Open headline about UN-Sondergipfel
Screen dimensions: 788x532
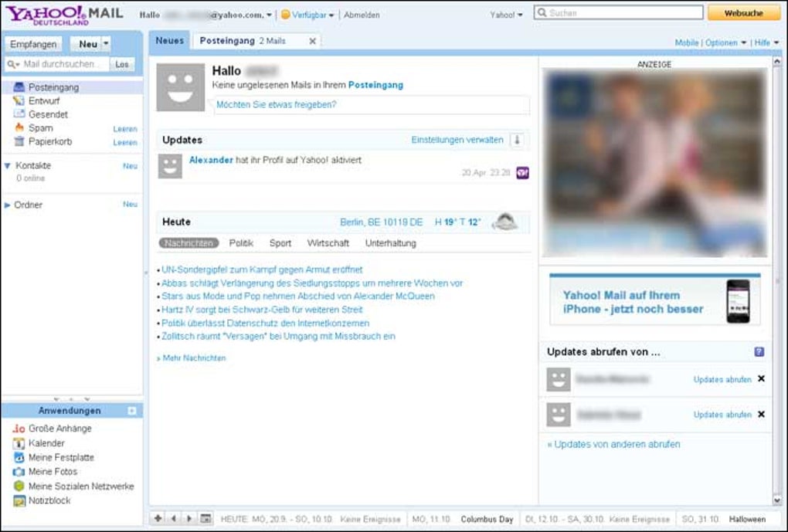262,269
